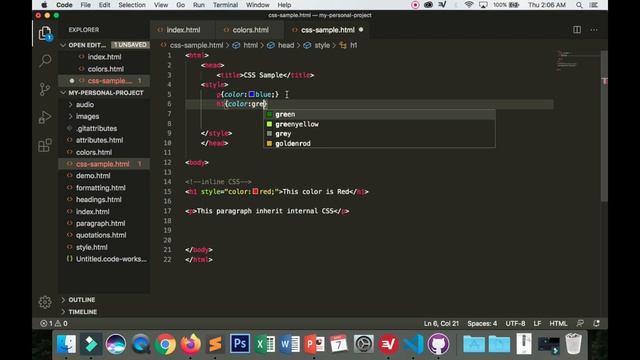Change the HTML language mode in status bar
The height and width of the screenshot is (360, 640).
(558, 324)
